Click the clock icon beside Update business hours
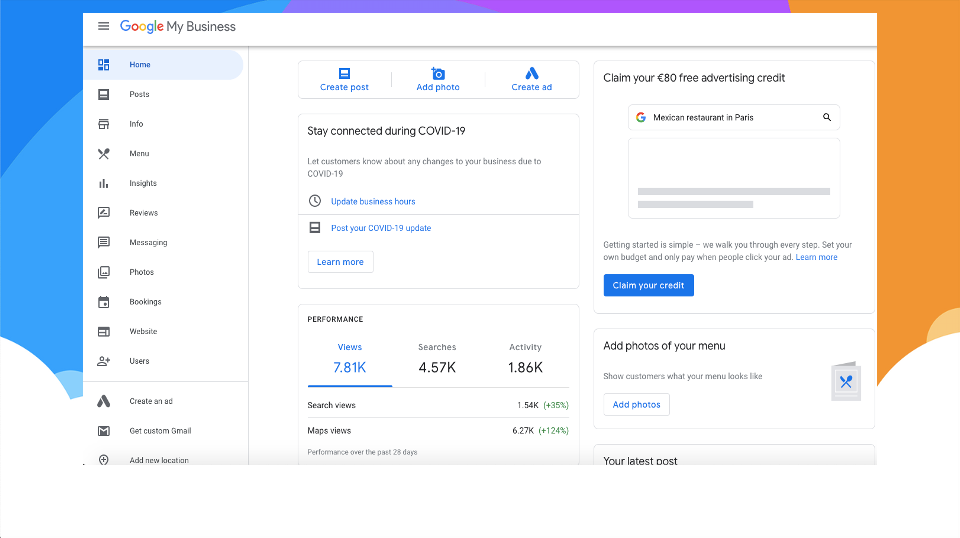Screen dimensions: 960x538 click(x=315, y=201)
